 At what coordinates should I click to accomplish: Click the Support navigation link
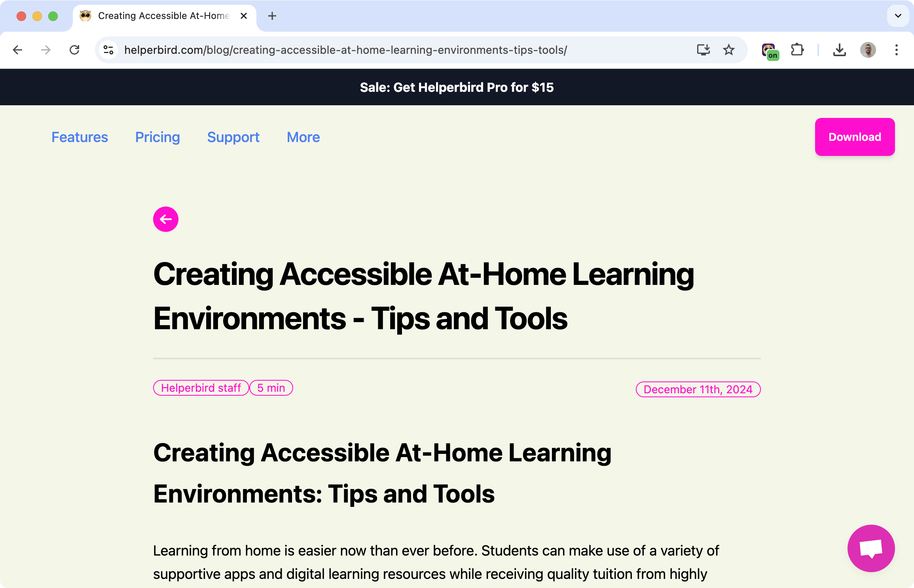233,138
